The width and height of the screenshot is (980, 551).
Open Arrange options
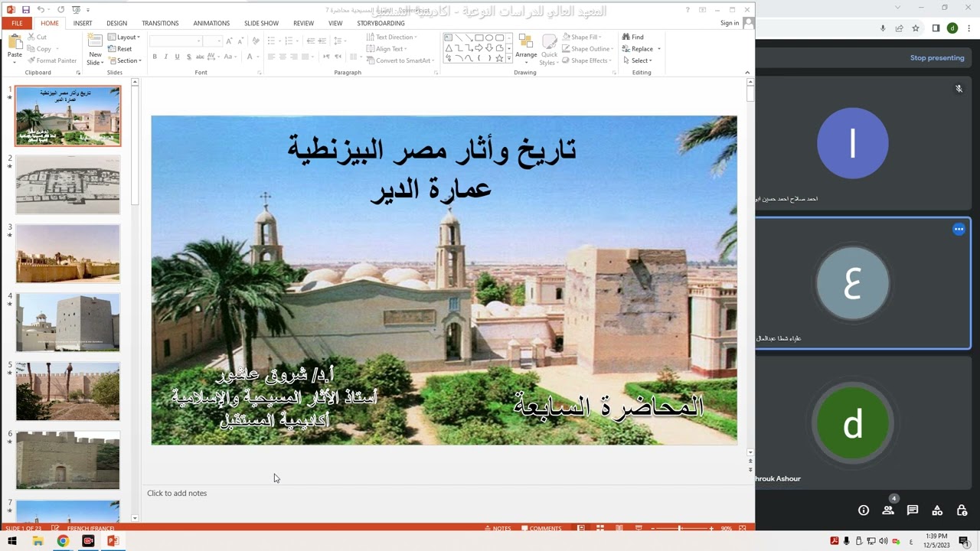(x=526, y=47)
